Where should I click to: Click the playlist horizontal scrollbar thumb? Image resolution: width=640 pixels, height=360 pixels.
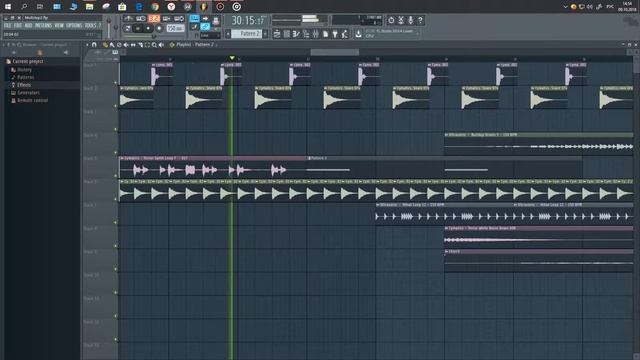[334, 52]
